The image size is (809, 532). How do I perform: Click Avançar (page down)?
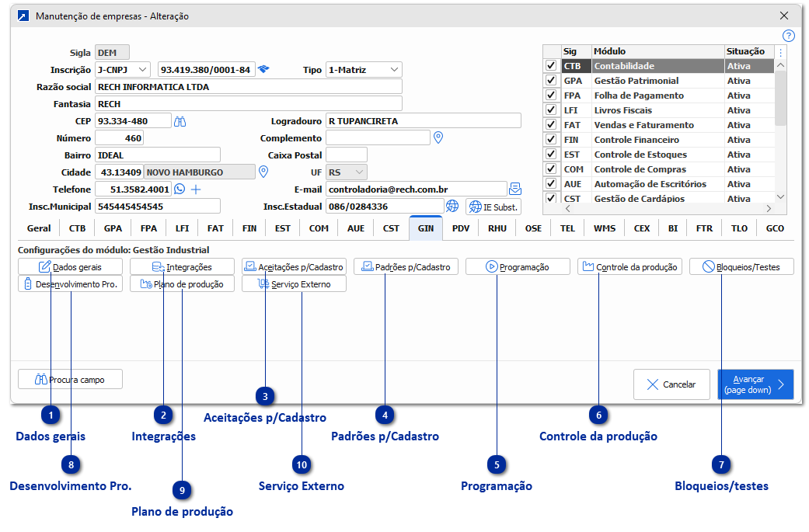[755, 384]
